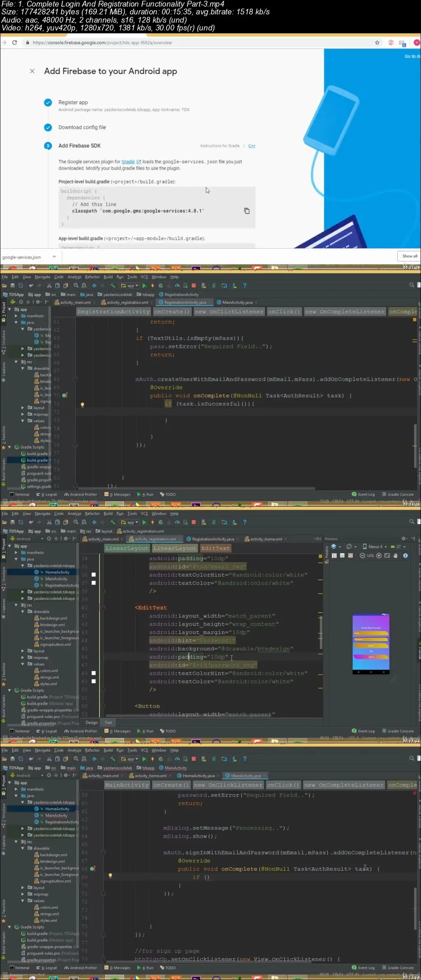Open the Firebase step 3 number badge
The width and height of the screenshot is (421, 980).
pos(48,146)
